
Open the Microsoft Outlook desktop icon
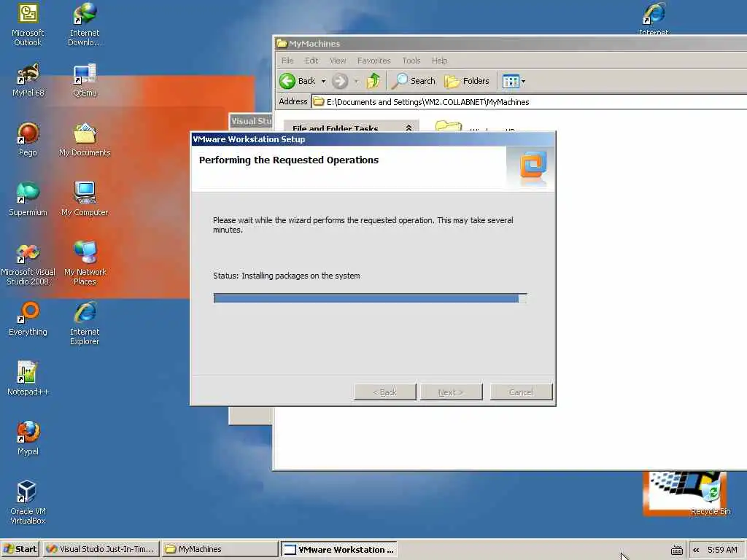point(28,25)
